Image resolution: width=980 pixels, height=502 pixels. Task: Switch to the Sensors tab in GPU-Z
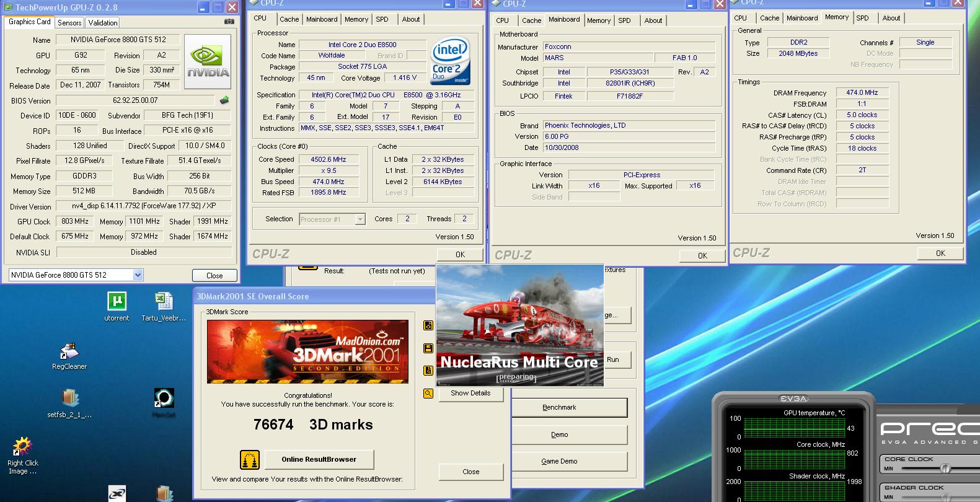tap(69, 22)
